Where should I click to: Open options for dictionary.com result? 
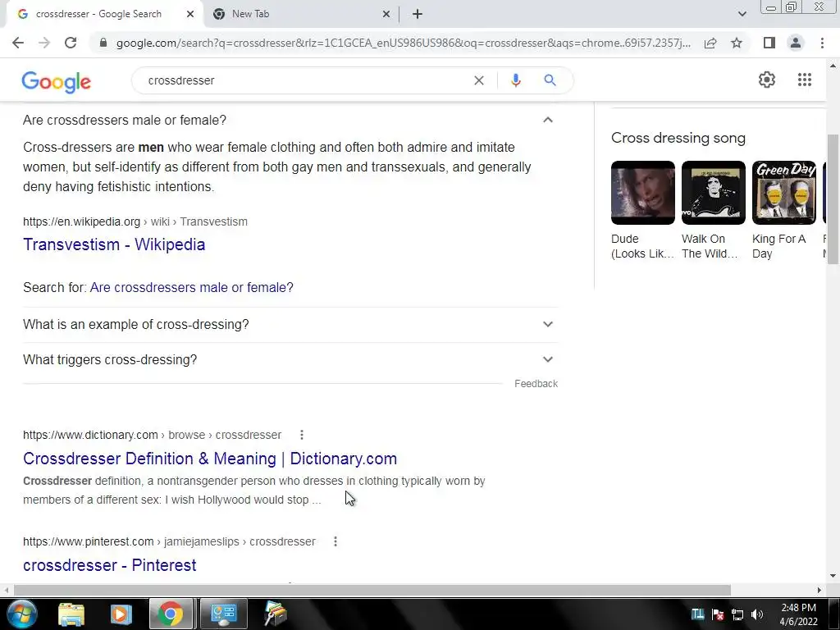[302, 435]
